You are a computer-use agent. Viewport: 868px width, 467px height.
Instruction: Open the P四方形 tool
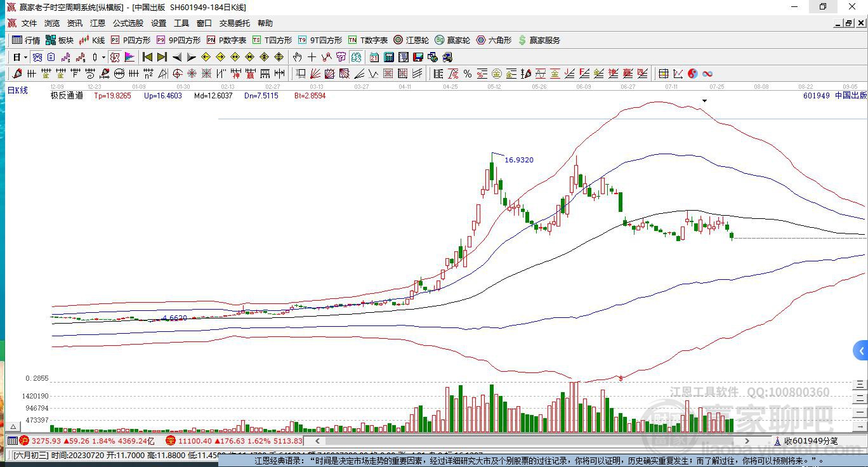[131, 40]
